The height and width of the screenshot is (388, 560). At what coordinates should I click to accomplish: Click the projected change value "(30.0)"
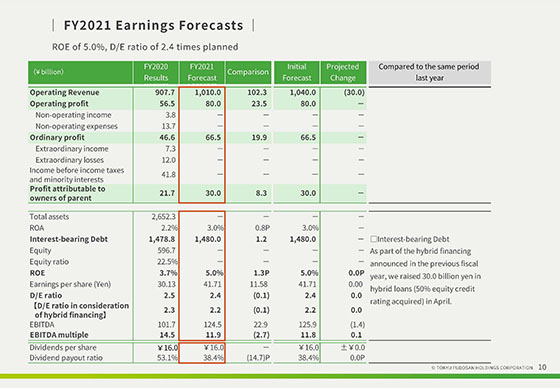pyautogui.click(x=354, y=93)
